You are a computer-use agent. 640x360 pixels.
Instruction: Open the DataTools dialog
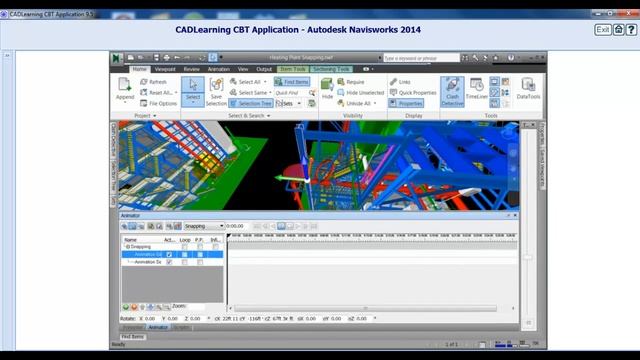[528, 89]
